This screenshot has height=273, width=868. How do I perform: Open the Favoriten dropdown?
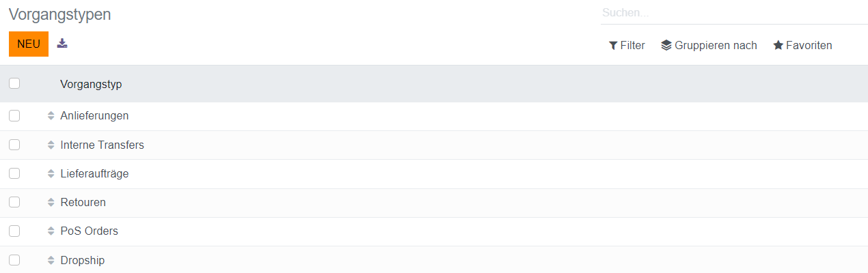pyautogui.click(x=802, y=46)
